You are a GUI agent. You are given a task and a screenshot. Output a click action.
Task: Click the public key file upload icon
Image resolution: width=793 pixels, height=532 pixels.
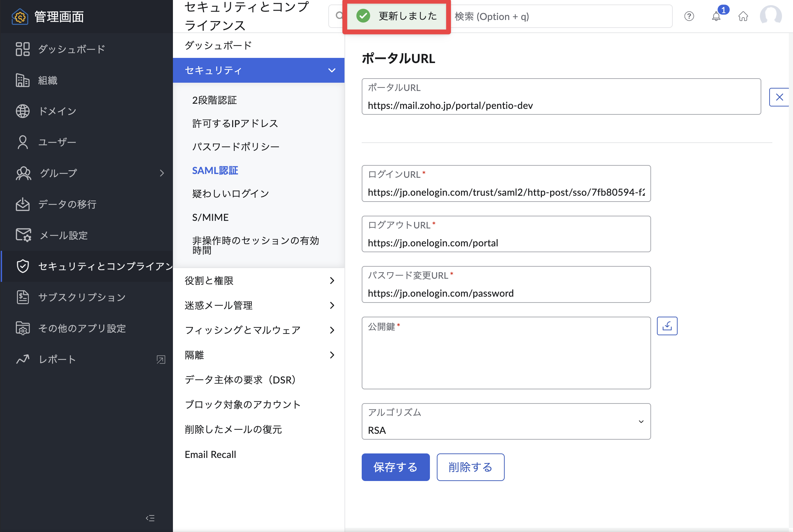(667, 326)
